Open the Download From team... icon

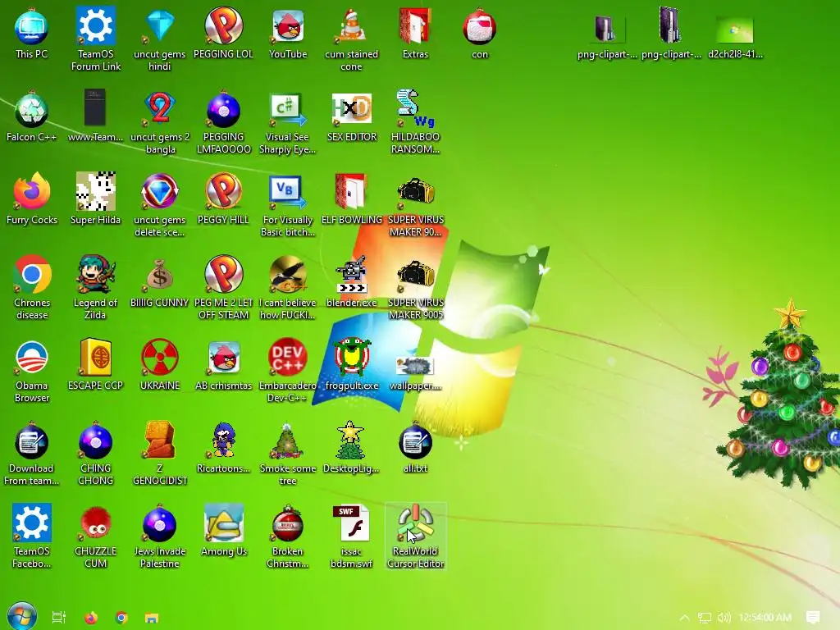(32, 441)
